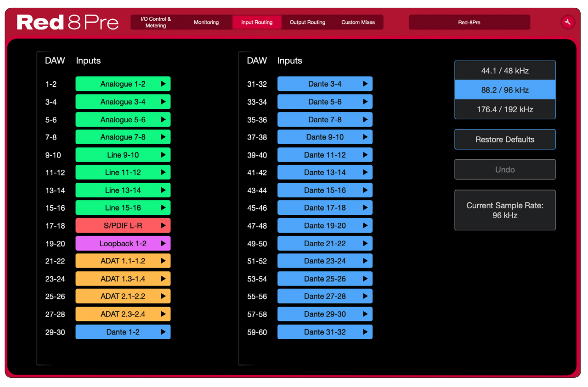
Task: Click the Restore Defaults button
Action: [x=505, y=140]
